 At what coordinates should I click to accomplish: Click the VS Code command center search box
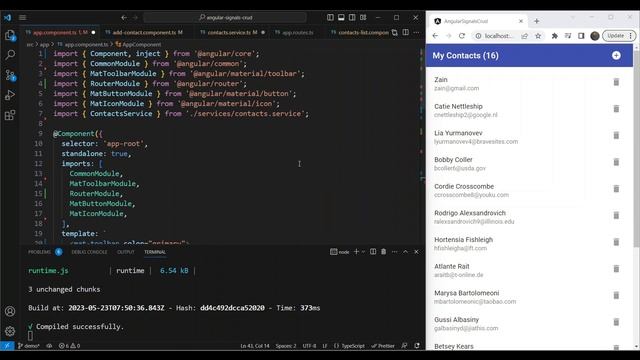click(x=225, y=18)
